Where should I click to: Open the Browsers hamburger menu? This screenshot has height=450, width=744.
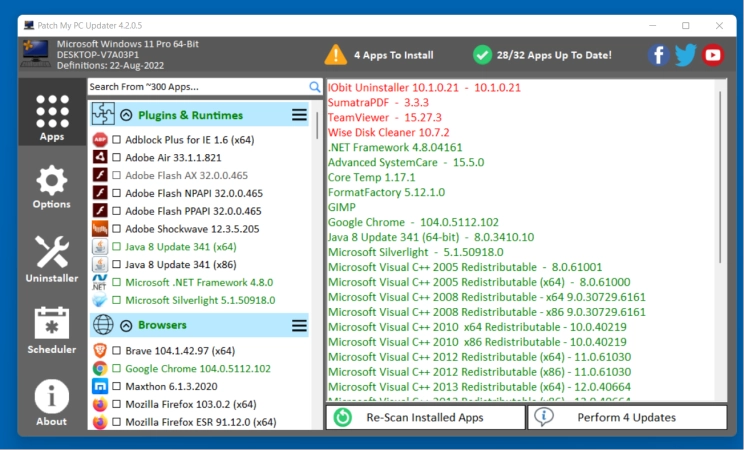pyautogui.click(x=299, y=326)
